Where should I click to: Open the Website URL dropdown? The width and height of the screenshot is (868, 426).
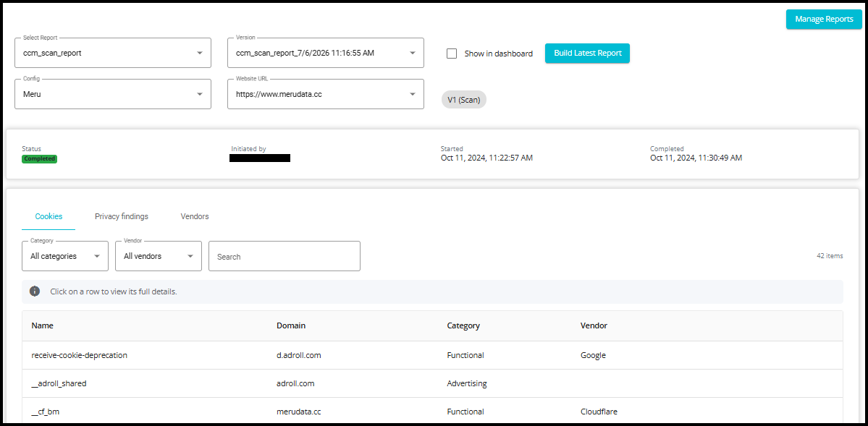pyautogui.click(x=326, y=94)
